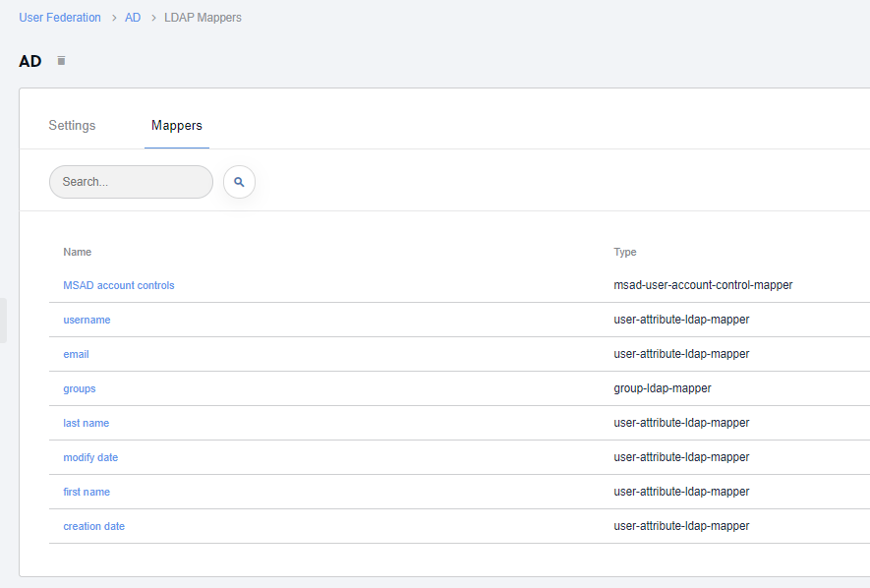Open the creation date mapper
Image resolution: width=870 pixels, height=588 pixels.
[x=93, y=526]
